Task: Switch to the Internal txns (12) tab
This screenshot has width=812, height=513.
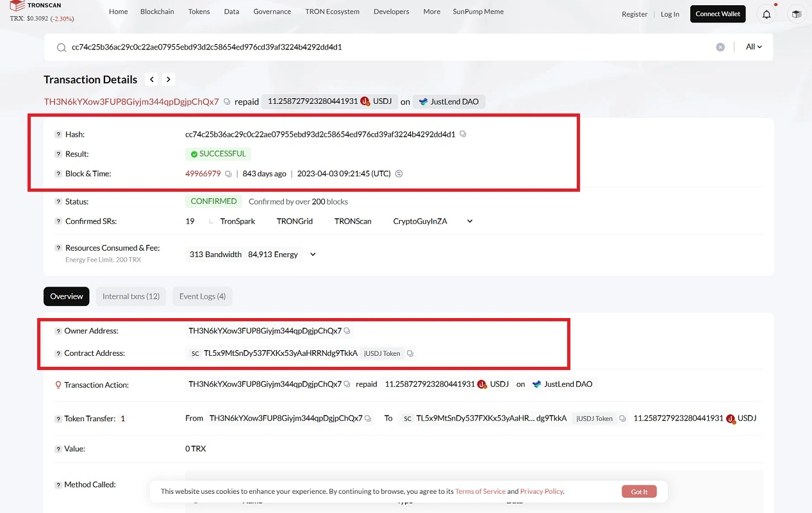Action: tap(131, 296)
